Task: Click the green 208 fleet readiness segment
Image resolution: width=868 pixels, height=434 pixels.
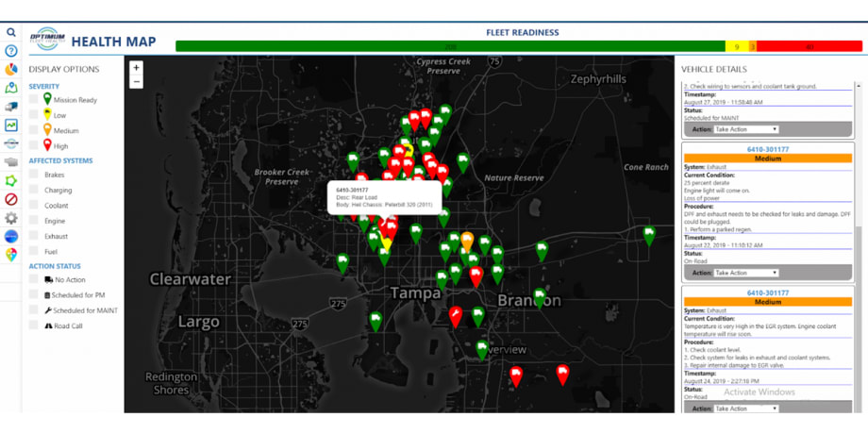Action: click(450, 47)
